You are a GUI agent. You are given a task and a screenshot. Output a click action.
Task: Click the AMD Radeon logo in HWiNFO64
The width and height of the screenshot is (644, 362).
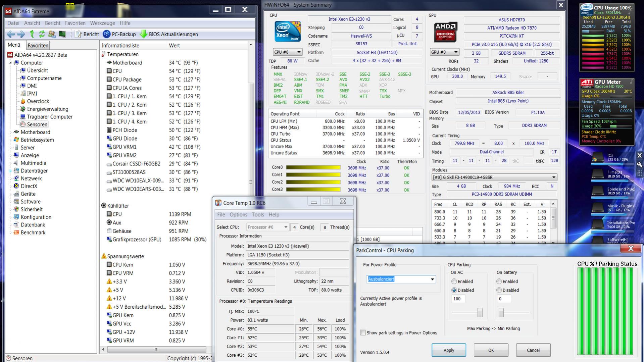tap(445, 32)
